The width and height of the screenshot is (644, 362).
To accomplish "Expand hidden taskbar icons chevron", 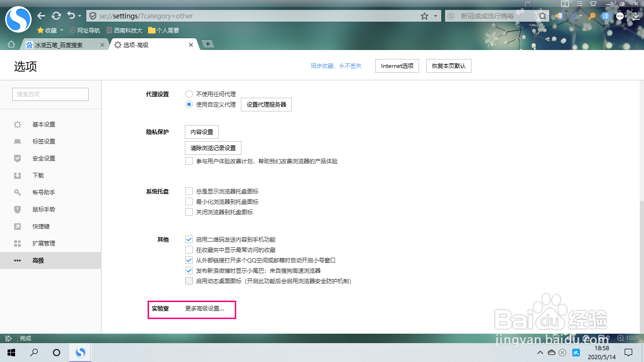I will pos(540,353).
